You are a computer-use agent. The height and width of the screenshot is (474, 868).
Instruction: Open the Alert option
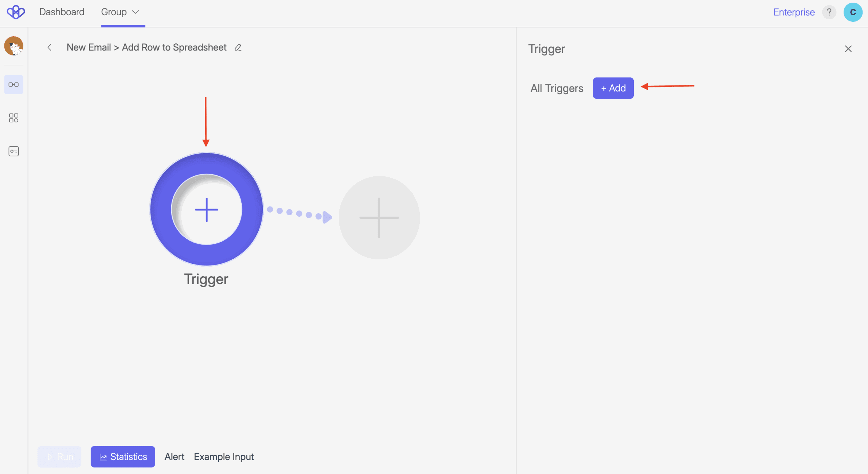click(174, 457)
